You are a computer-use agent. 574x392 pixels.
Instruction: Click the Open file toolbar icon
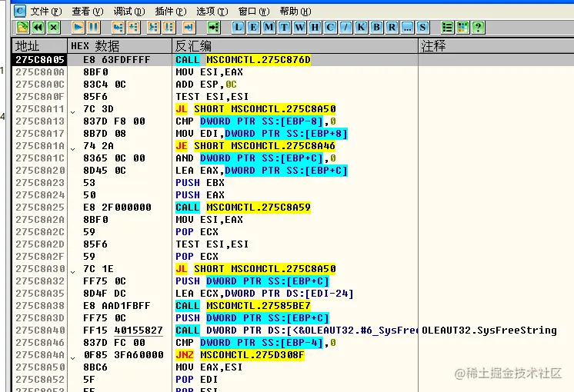tap(22, 28)
